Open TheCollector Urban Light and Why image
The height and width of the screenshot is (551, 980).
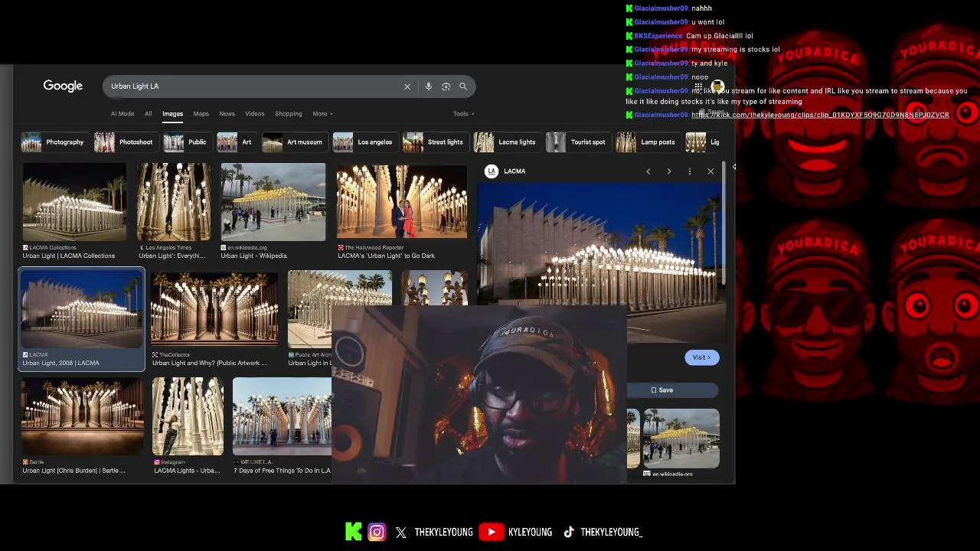point(214,309)
